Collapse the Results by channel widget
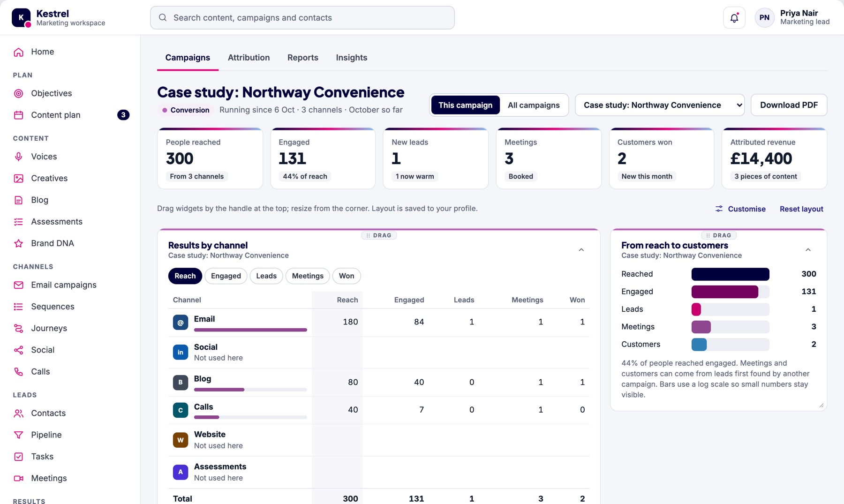844x504 pixels. click(581, 250)
